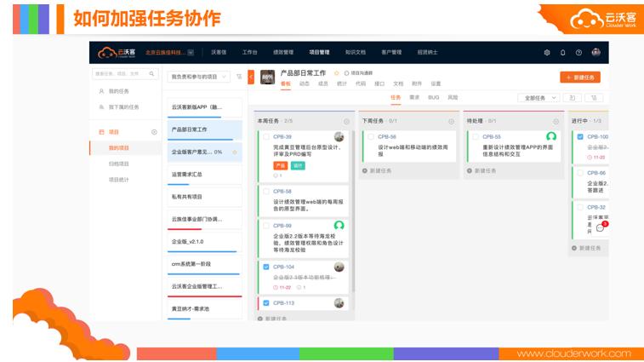This screenshot has height=362, width=644.
Task: Click green avatar on CPB-55 card
Action: click(551, 136)
